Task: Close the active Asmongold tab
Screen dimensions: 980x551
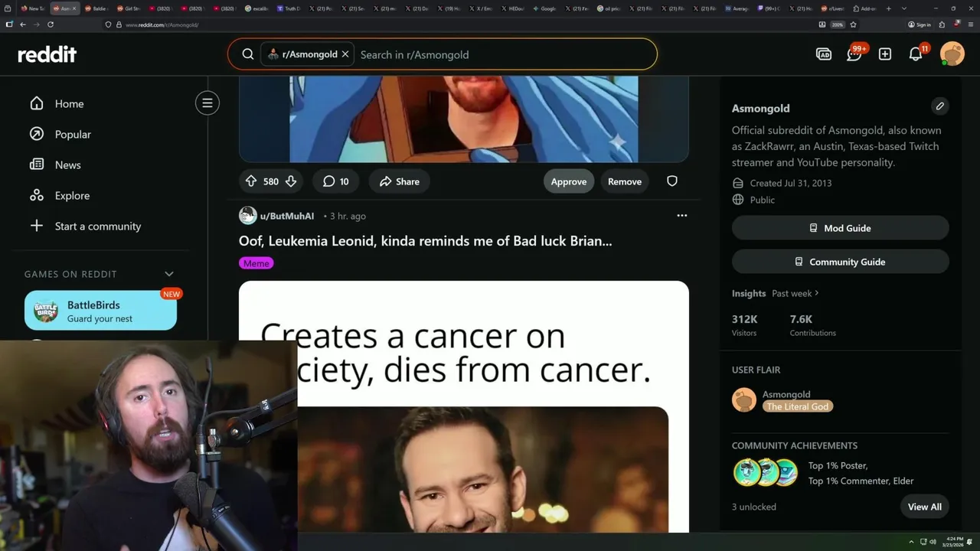Action: (74, 8)
